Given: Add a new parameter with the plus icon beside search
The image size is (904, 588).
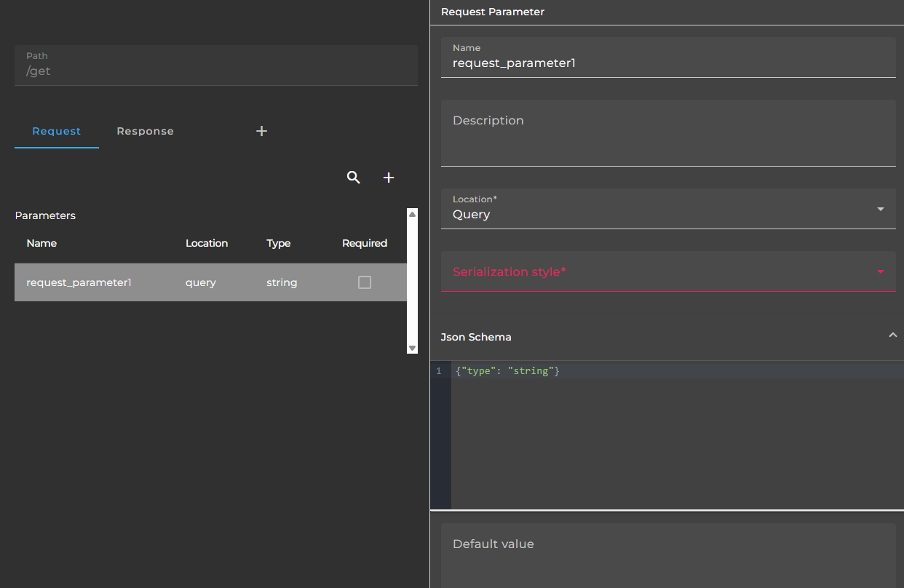Looking at the screenshot, I should [x=389, y=178].
